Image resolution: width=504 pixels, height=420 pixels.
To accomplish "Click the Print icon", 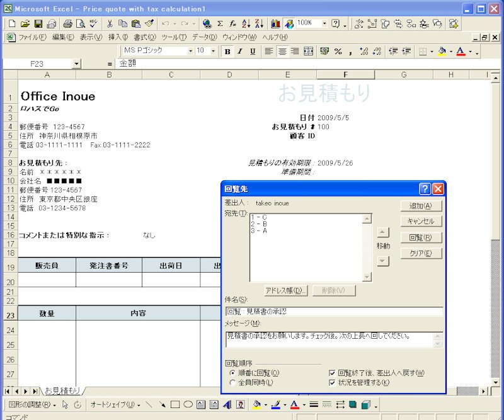I will click(68, 23).
